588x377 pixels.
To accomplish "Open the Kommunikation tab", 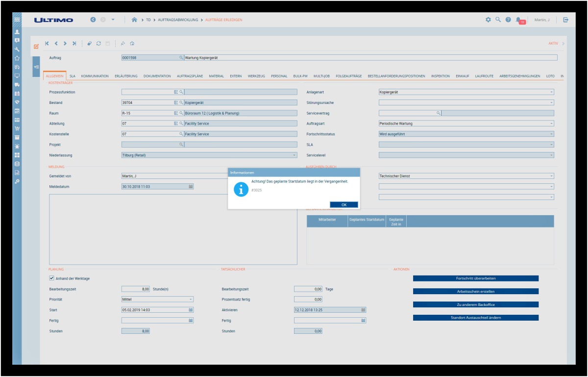I will pos(95,76).
